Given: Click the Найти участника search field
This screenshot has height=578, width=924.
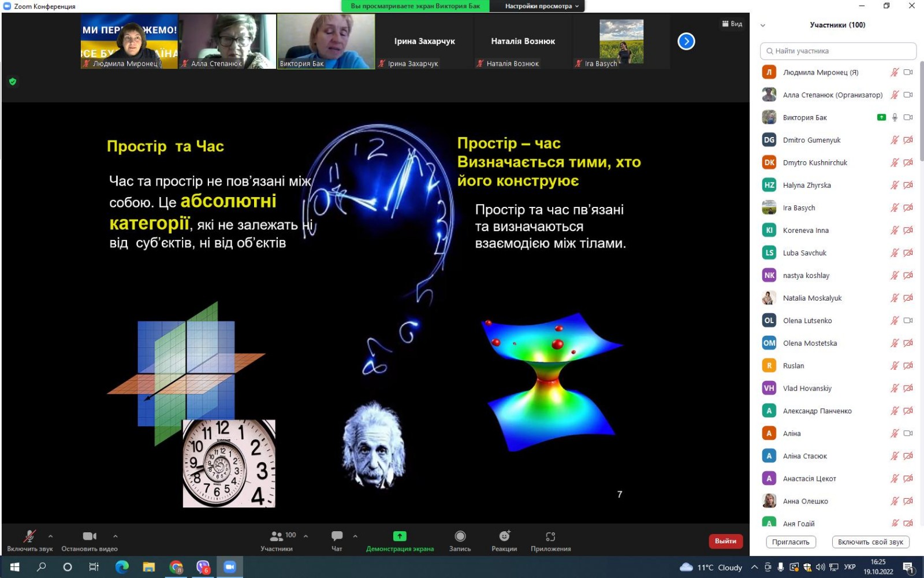Looking at the screenshot, I should pos(838,51).
